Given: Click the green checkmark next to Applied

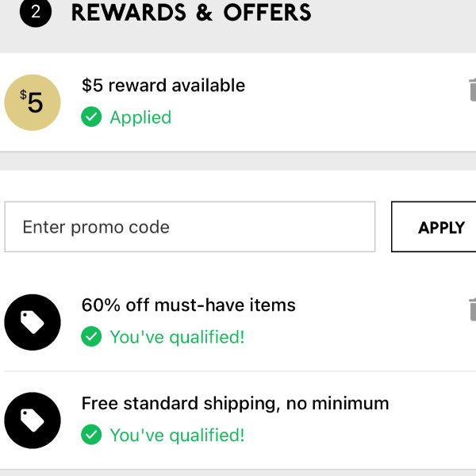Looking at the screenshot, I should pyautogui.click(x=91, y=117).
